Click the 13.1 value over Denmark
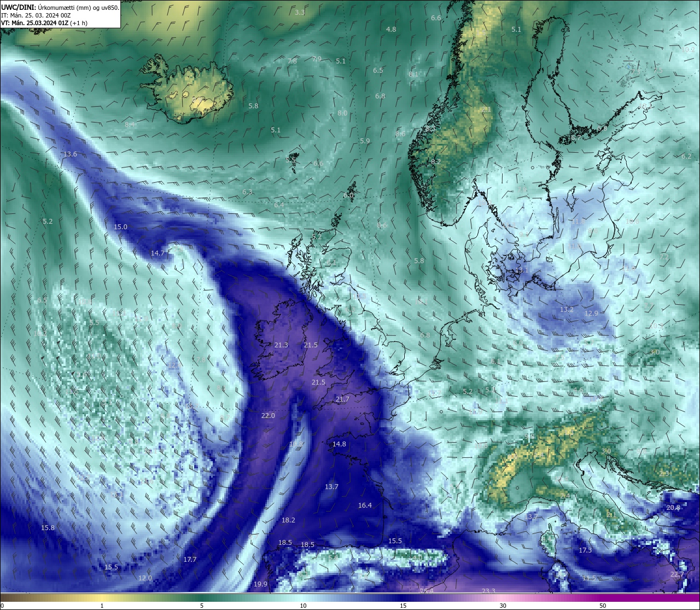This screenshot has height=610, width=700. [x=522, y=270]
